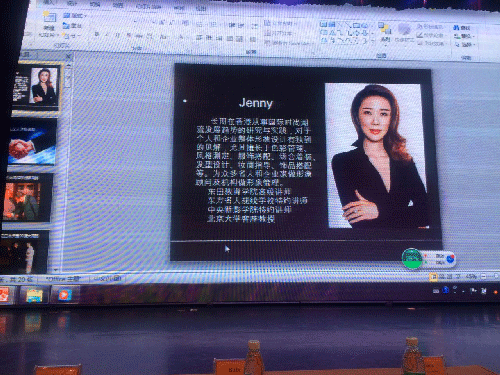This screenshot has width=500, height=375.
Task: Close the slide thumbnail pane with X
Action: coord(68,56)
